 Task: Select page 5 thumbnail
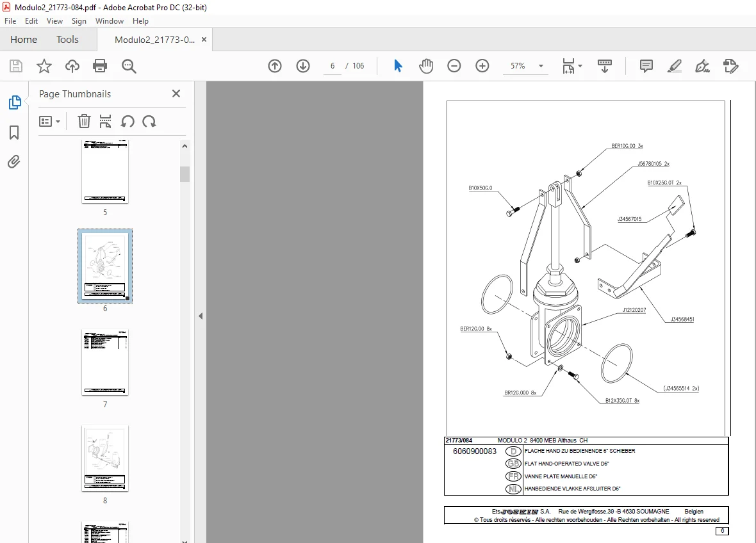[105, 172]
